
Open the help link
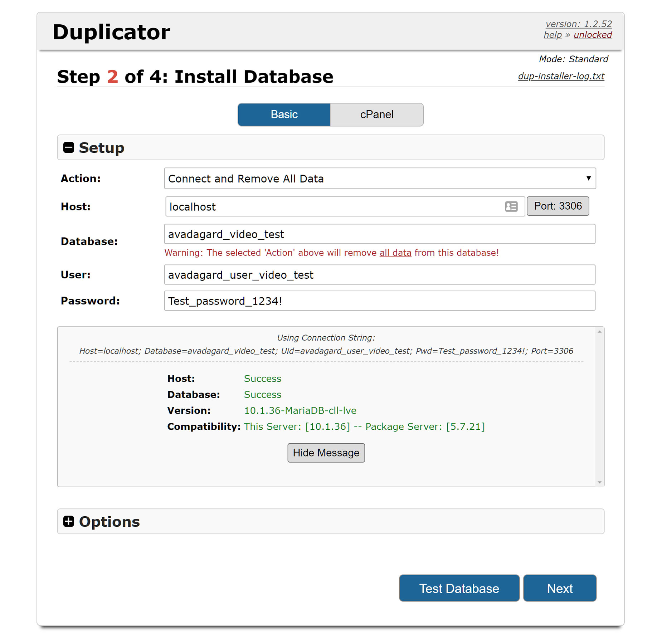tap(553, 35)
